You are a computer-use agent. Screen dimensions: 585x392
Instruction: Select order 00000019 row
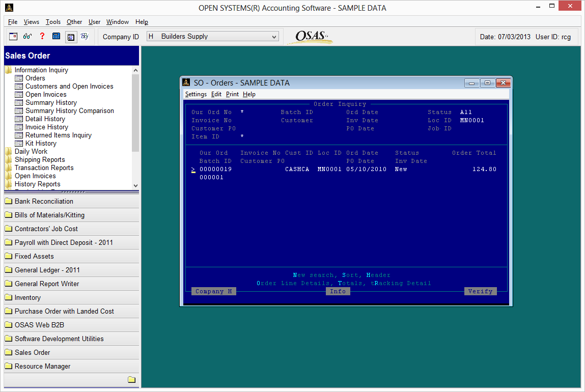point(344,170)
